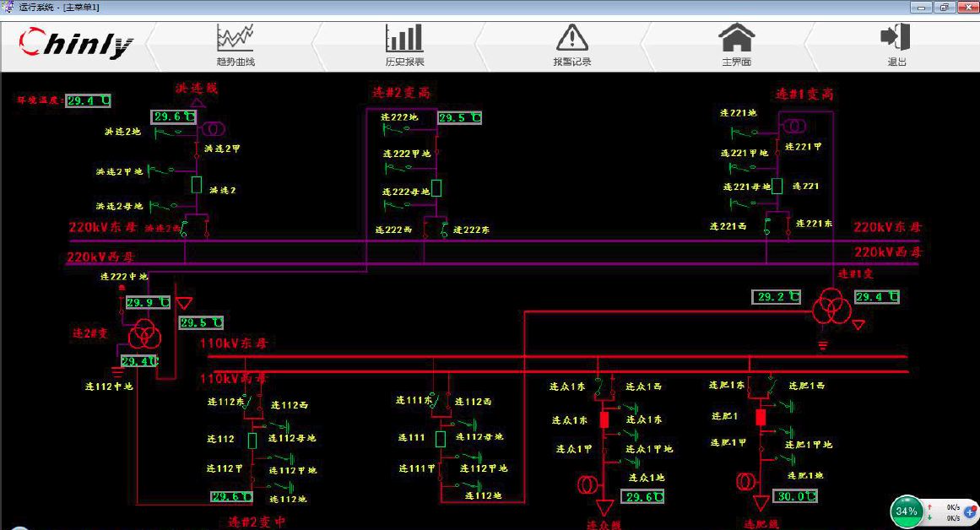Click the 29.5 ℃ value beside 连222地
This screenshot has height=530, width=980.
459,117
